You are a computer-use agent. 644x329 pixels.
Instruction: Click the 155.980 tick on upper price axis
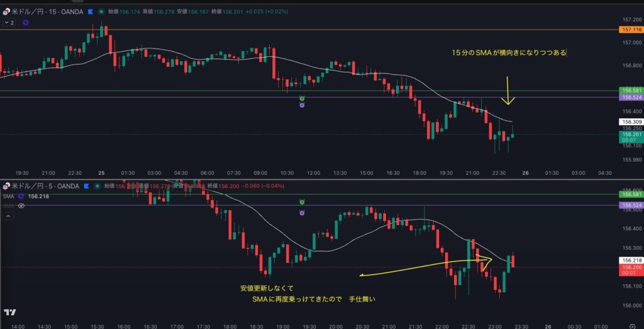[x=631, y=159]
